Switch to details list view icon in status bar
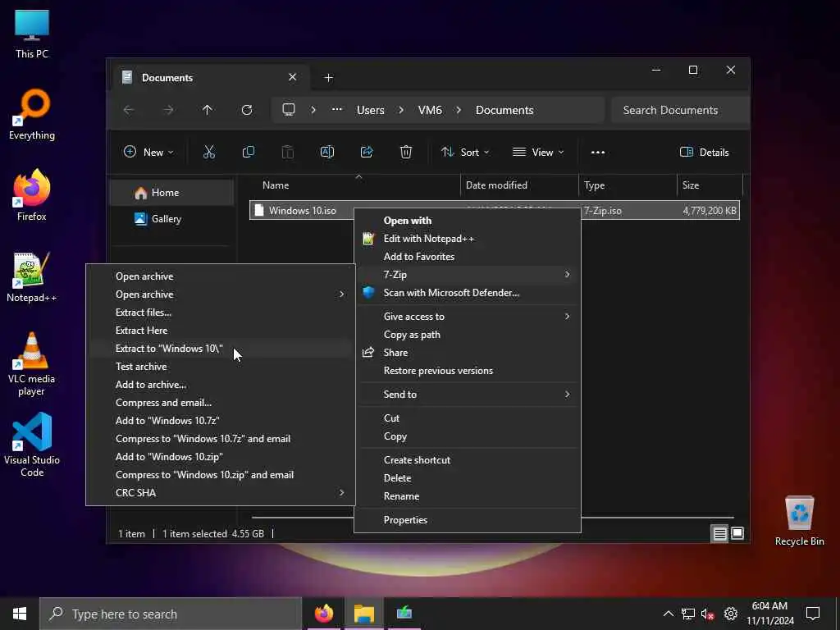Screen dimensions: 840x630 pyautogui.click(x=719, y=533)
